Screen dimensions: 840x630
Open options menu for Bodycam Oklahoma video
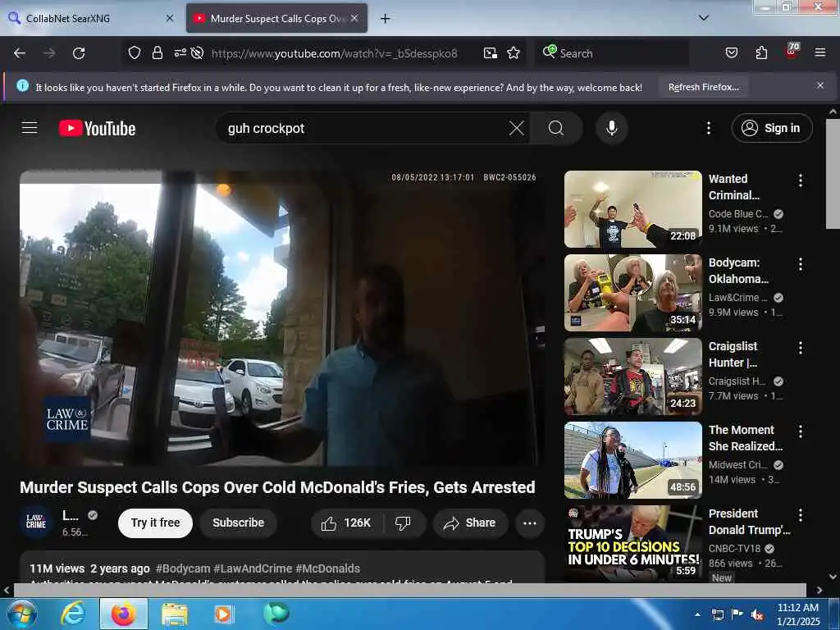(801, 264)
